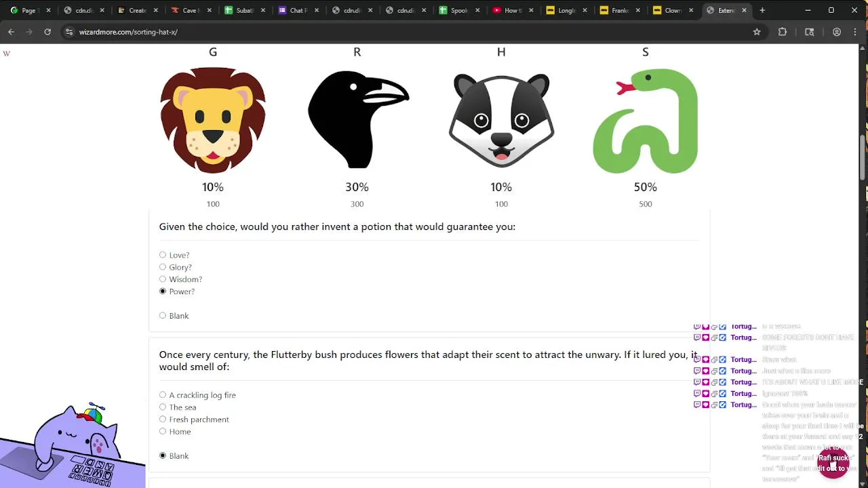The image size is (868, 488).
Task: Select Blank under the potion question
Action: [163, 316]
